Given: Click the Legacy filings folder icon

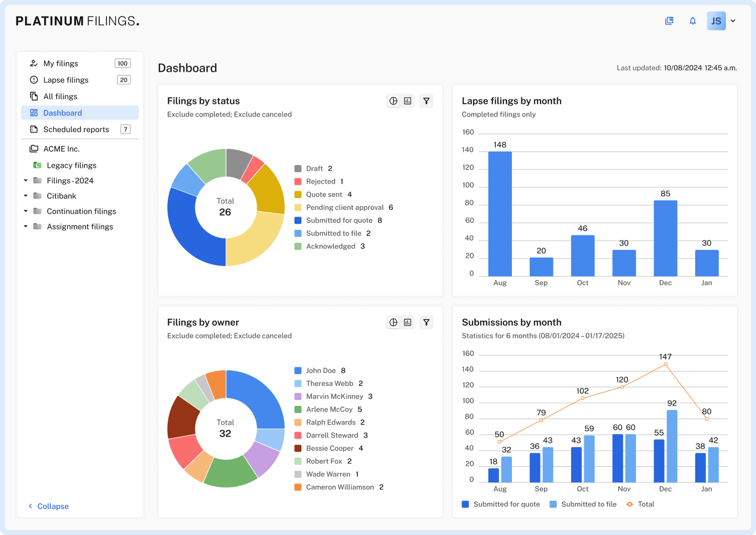Looking at the screenshot, I should point(37,165).
